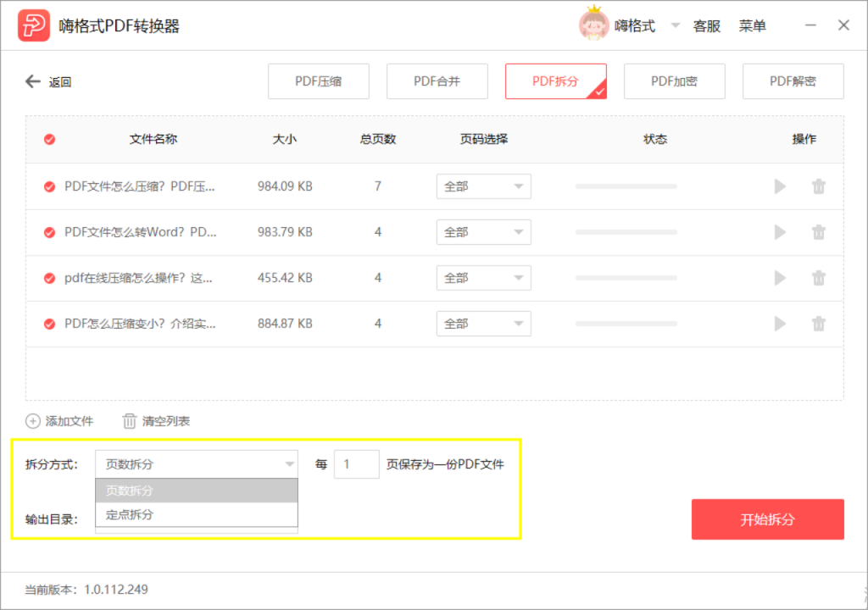Select the PDF拆分 tab
Viewport: 868px width, 610px height.
click(x=556, y=81)
